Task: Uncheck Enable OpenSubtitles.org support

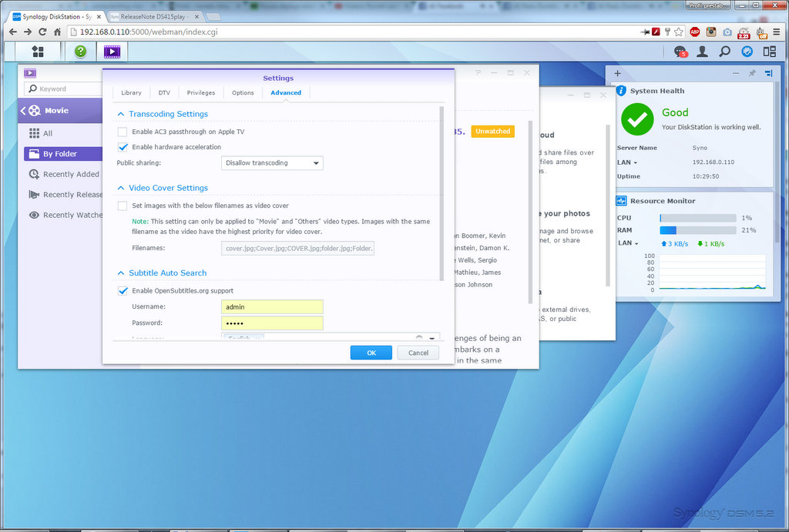Action: 123,291
